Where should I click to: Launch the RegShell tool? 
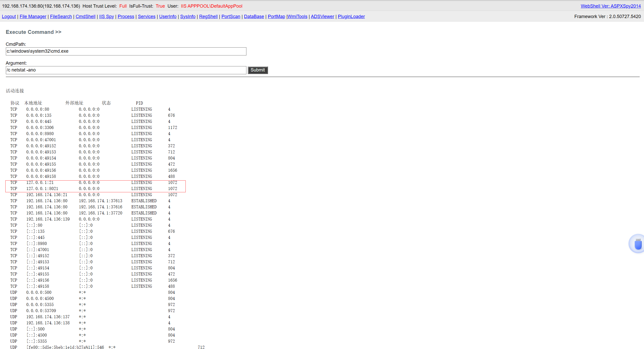click(x=208, y=17)
